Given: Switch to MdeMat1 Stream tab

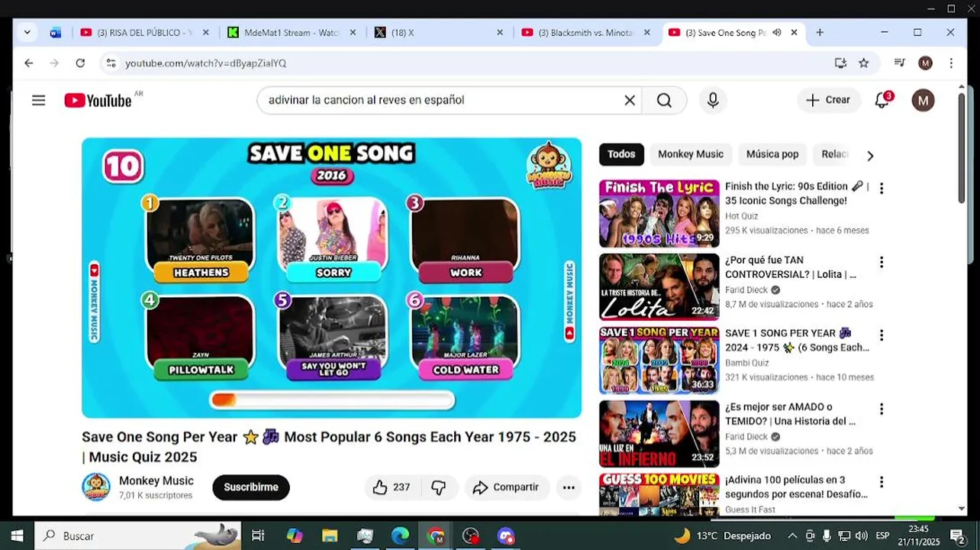Looking at the screenshot, I should coord(292,33).
